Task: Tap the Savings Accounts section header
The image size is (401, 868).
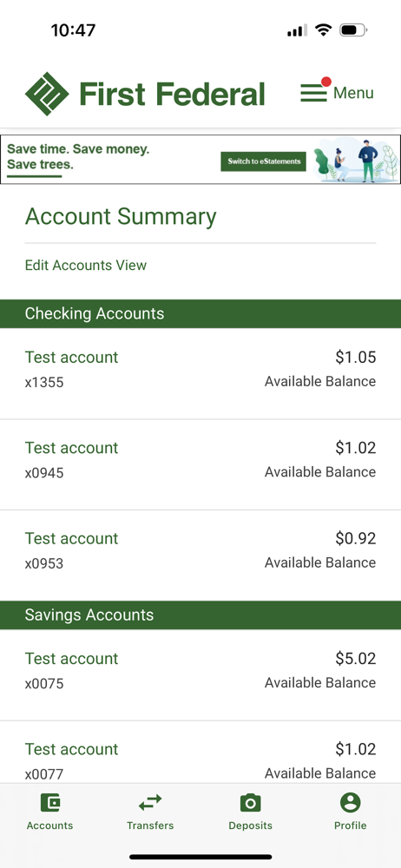Action: pos(200,615)
